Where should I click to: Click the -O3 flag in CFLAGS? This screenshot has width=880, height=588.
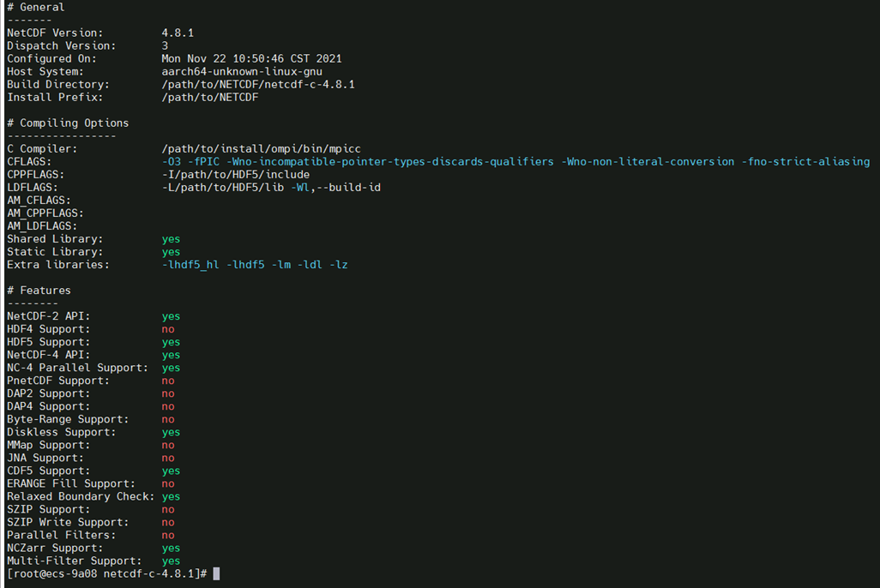point(172,162)
